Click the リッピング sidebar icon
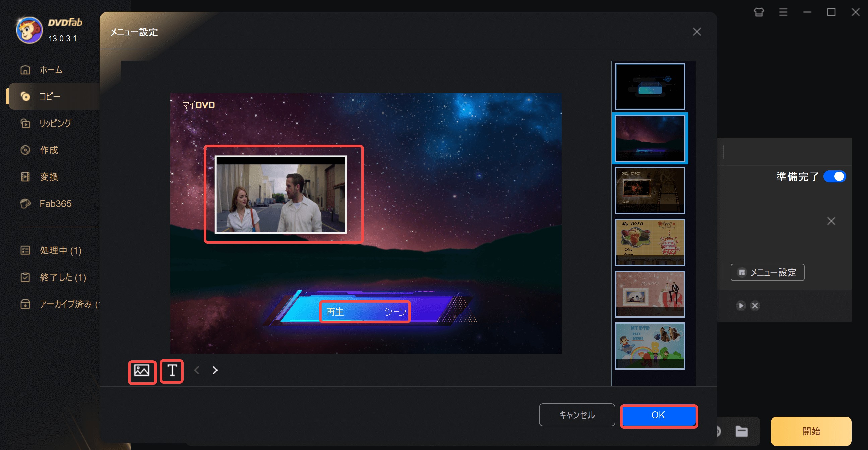This screenshot has height=450, width=868. tap(25, 123)
